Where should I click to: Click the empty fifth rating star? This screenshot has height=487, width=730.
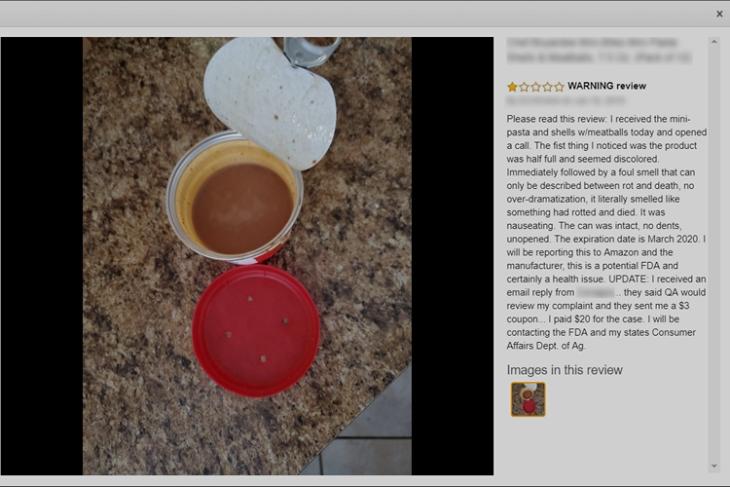click(x=559, y=87)
